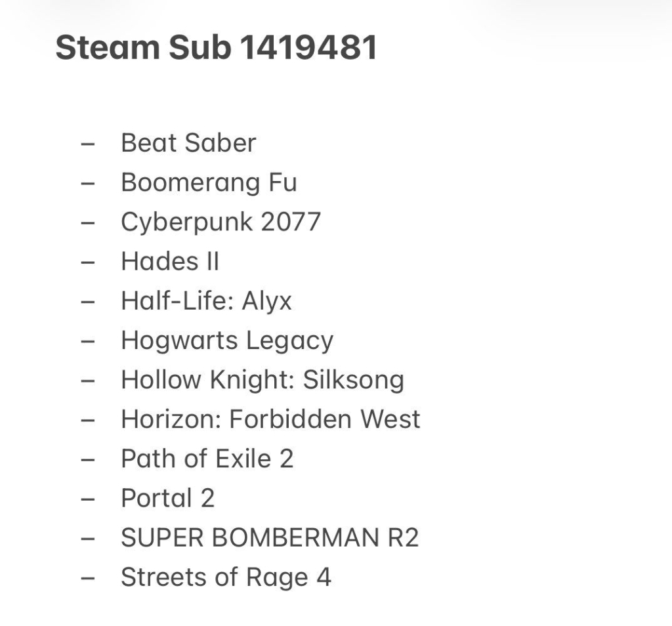
Task: Click the Steam Sub 1419481 heading
Action: (217, 47)
